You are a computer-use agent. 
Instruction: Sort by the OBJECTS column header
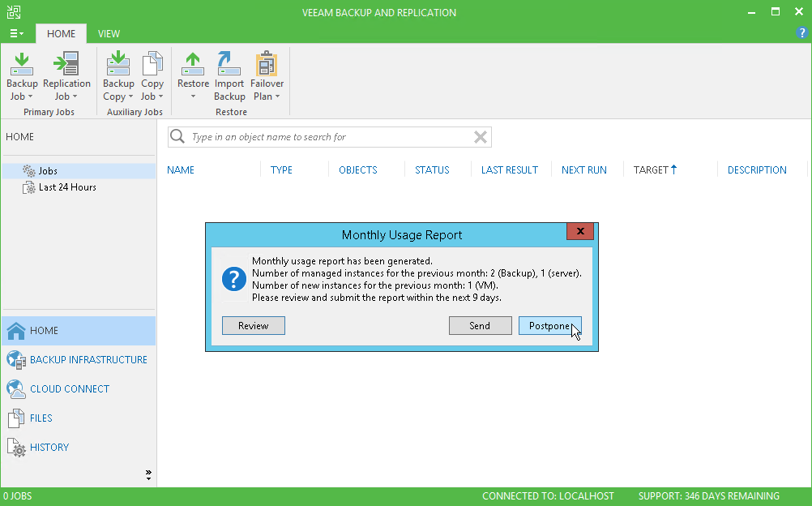click(x=358, y=170)
